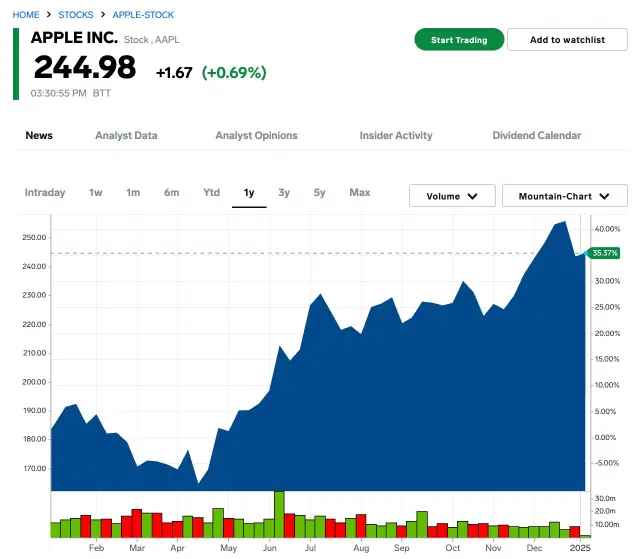
Task: Open the Mountain-Chart type dropdown
Action: [x=564, y=196]
